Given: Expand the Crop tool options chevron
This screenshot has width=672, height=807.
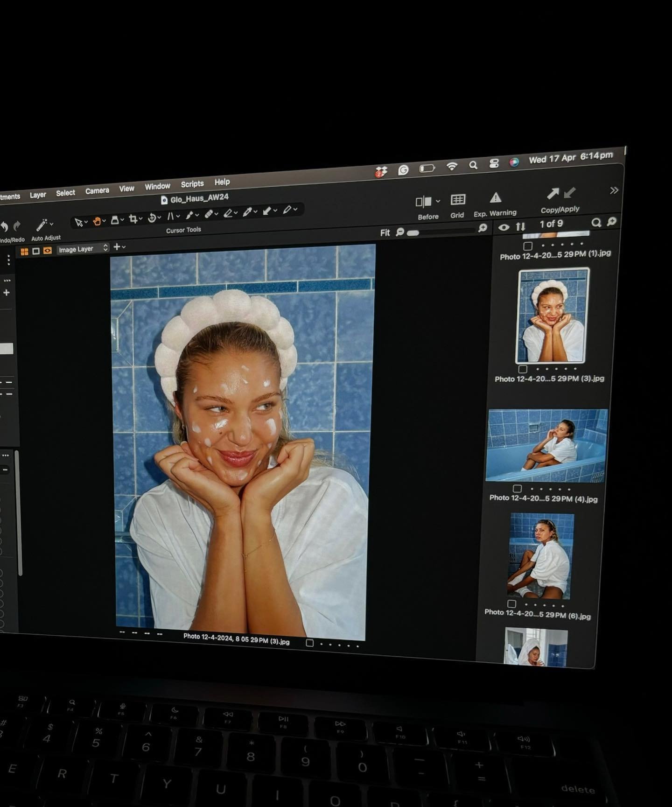Looking at the screenshot, I should (140, 218).
